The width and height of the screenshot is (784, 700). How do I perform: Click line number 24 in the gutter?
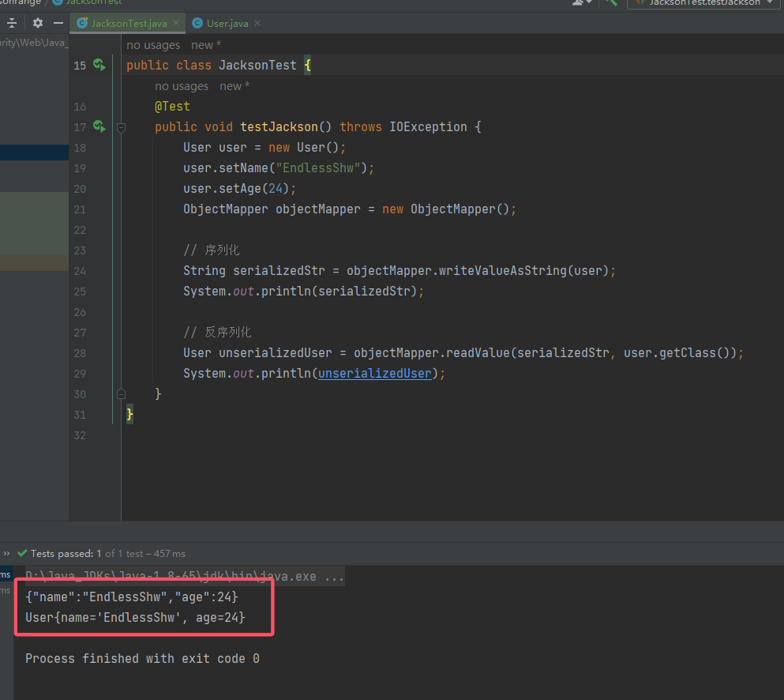click(x=80, y=271)
